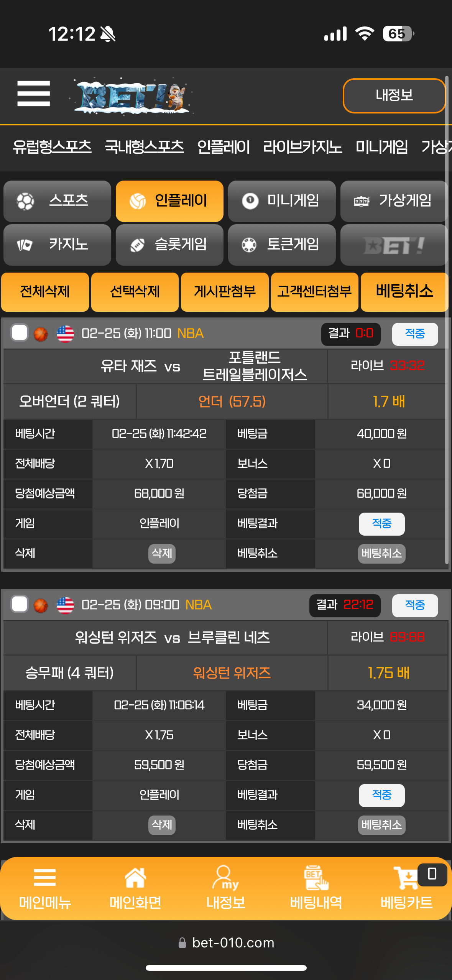Check the Washington Wizards bet checkbox
The height and width of the screenshot is (980, 452).
point(20,605)
